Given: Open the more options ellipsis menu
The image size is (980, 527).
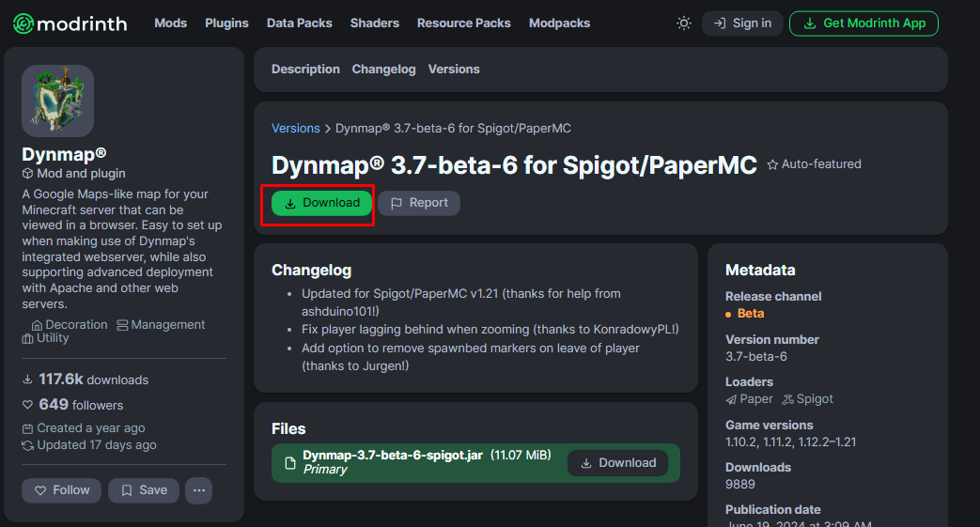Looking at the screenshot, I should (199, 490).
